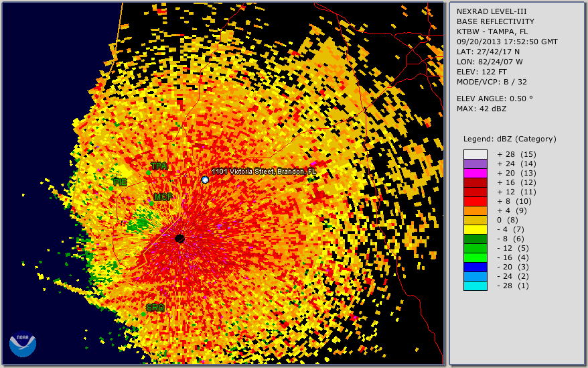Click the '+ 28 (15)' legend value

point(517,154)
